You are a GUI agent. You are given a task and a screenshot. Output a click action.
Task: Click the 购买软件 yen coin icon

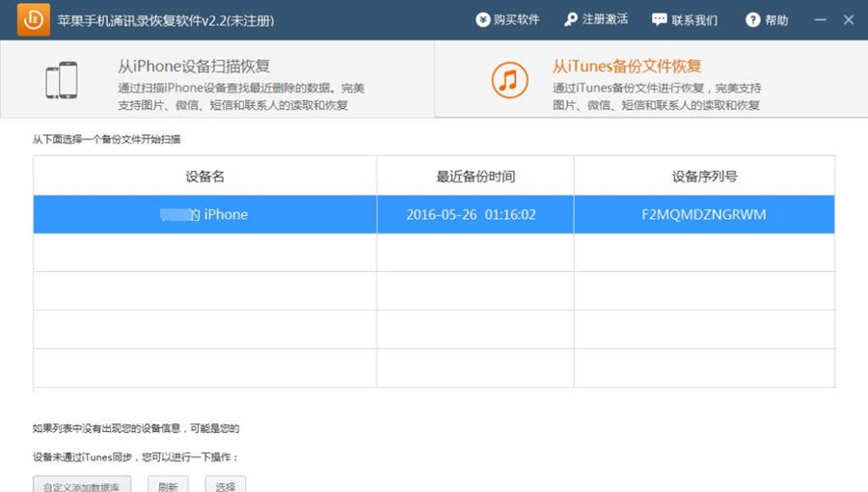(483, 20)
